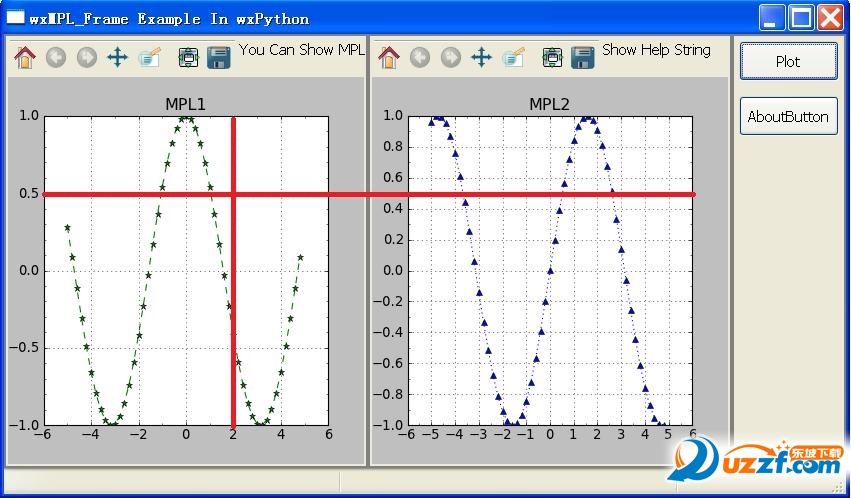Click the -0.5 y-axis label in MPL1
Screen dimensions: 851x498
point(25,348)
